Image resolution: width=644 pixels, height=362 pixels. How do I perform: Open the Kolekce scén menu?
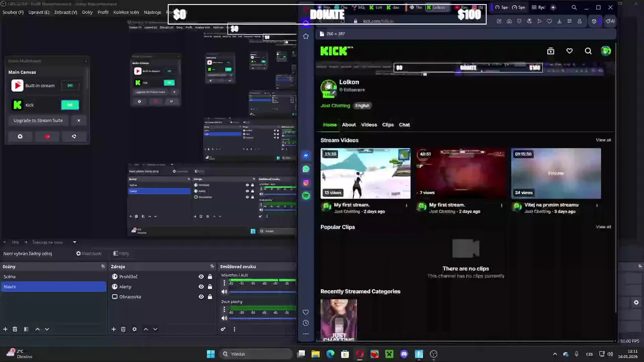click(126, 12)
